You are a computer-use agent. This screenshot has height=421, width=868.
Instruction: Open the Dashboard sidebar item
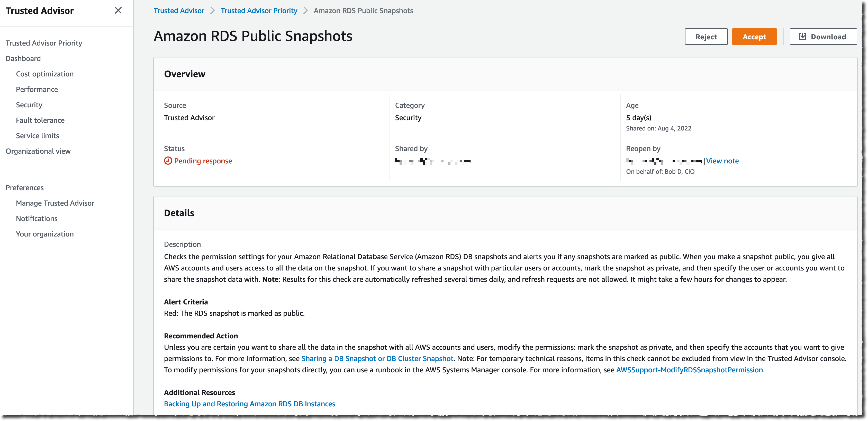(23, 58)
